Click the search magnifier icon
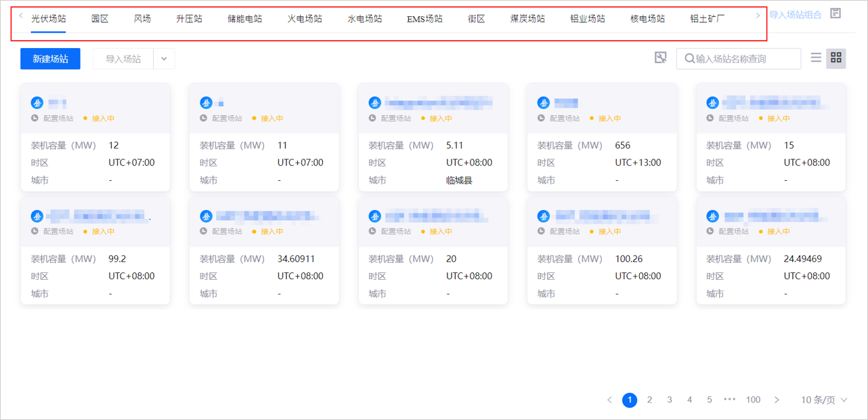 [690, 59]
